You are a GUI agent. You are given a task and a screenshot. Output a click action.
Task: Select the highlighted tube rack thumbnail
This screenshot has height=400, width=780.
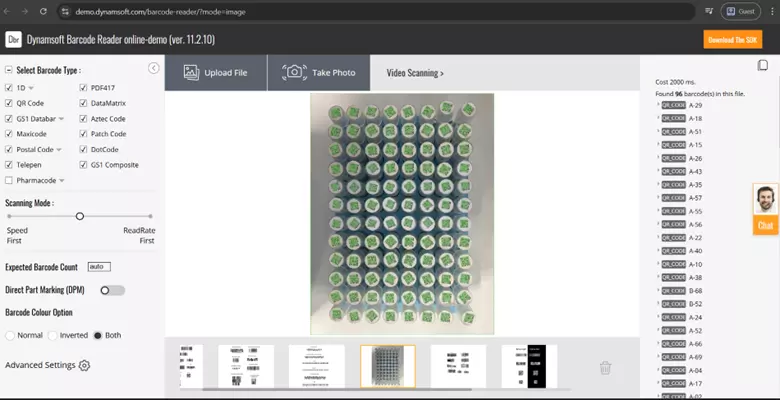[388, 366]
